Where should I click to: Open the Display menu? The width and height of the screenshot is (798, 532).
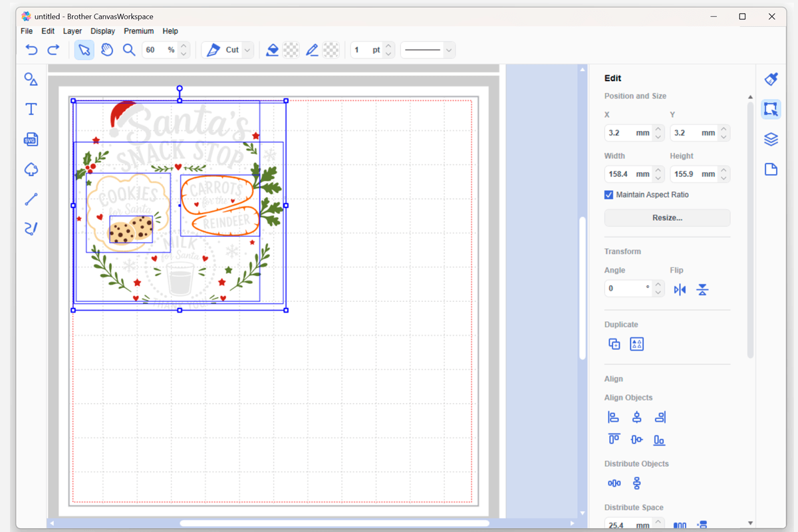103,31
